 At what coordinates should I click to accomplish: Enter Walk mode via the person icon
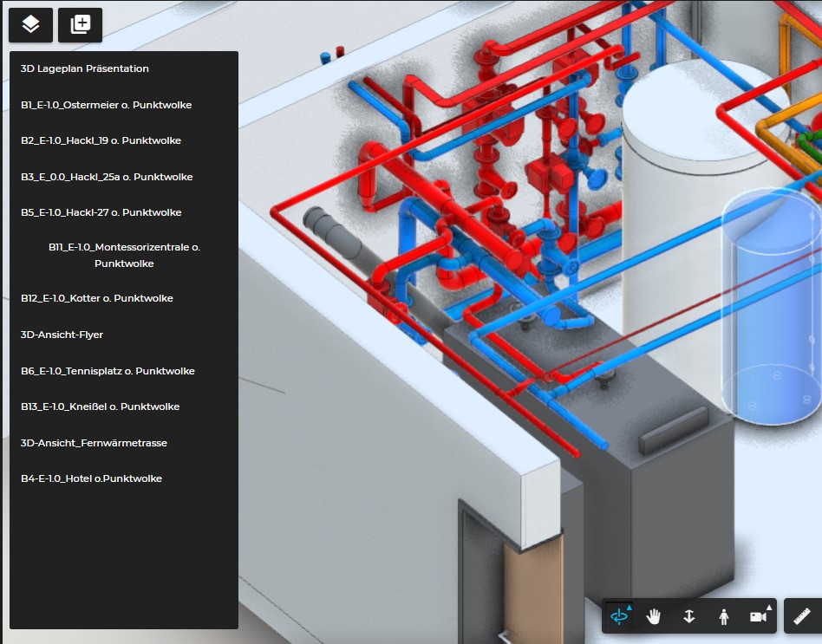723,616
